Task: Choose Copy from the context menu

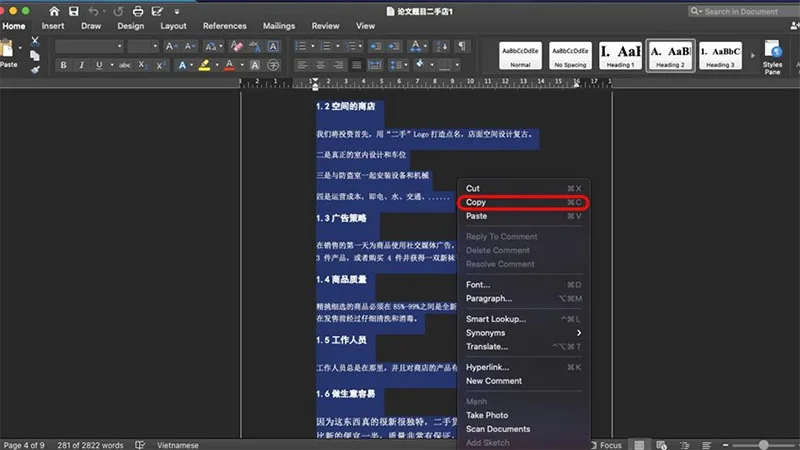Action: click(523, 203)
